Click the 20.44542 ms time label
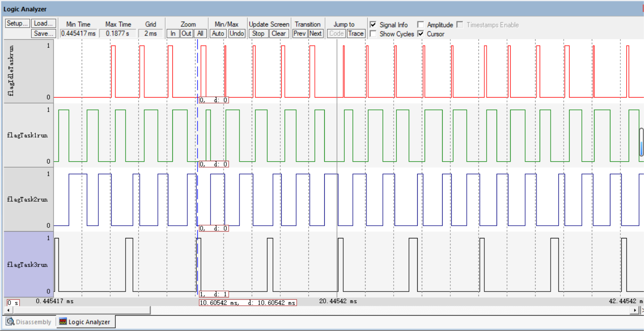Viewport: 644px width, 331px height. tap(338, 301)
